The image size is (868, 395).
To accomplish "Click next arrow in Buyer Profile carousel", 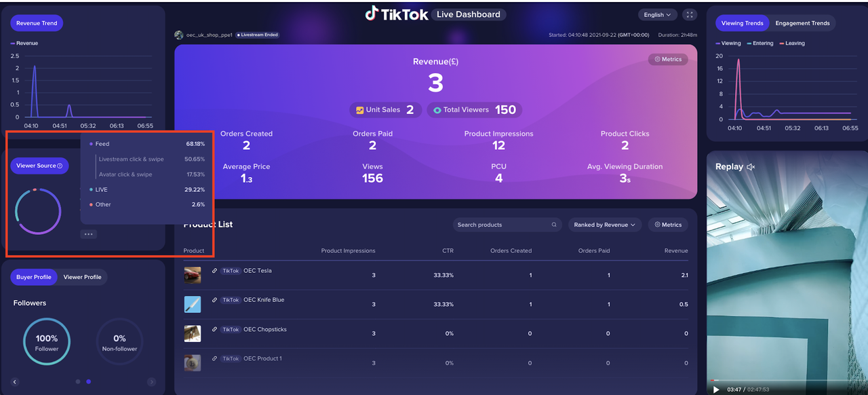I will 151,382.
